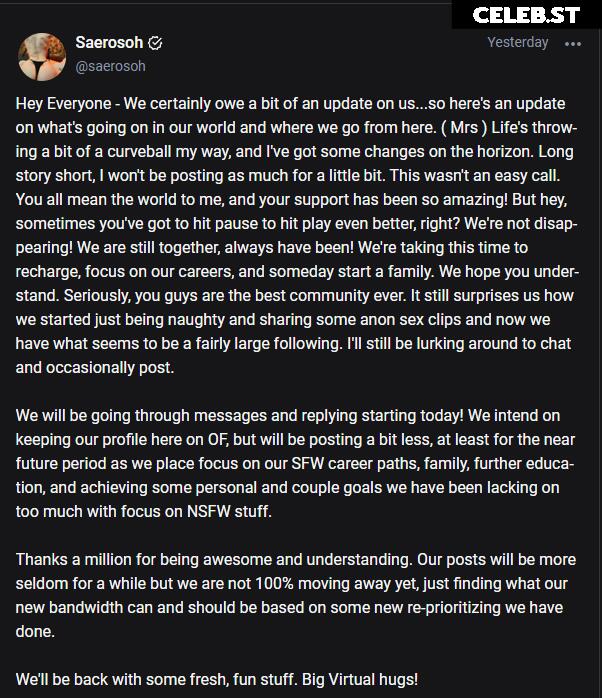
Task: Click the 'NSFW stuff.' text
Action: 229,511
